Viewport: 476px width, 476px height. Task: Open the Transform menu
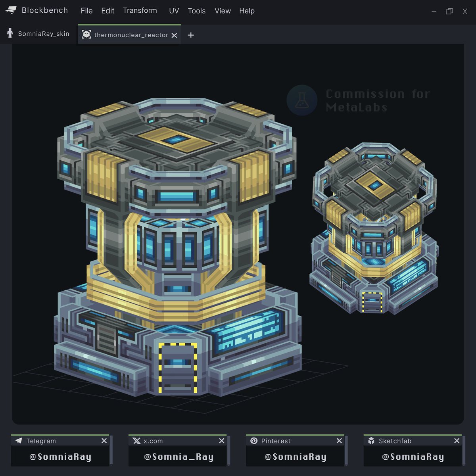tap(140, 10)
